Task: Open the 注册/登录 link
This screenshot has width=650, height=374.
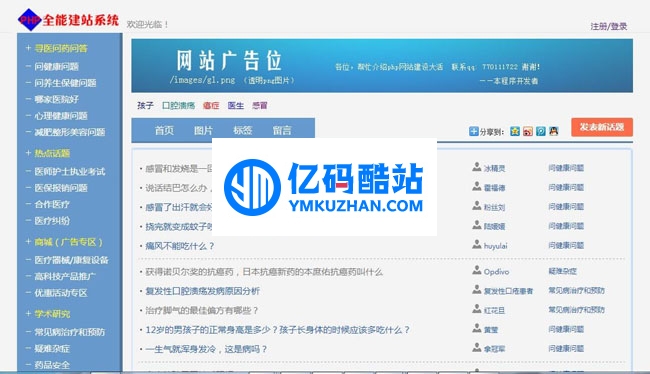Action: [609, 27]
